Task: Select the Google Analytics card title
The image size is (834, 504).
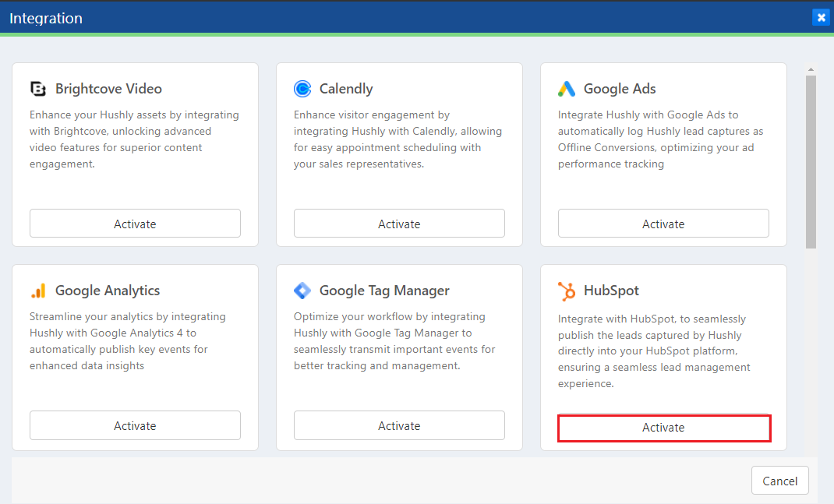Action: 108,291
